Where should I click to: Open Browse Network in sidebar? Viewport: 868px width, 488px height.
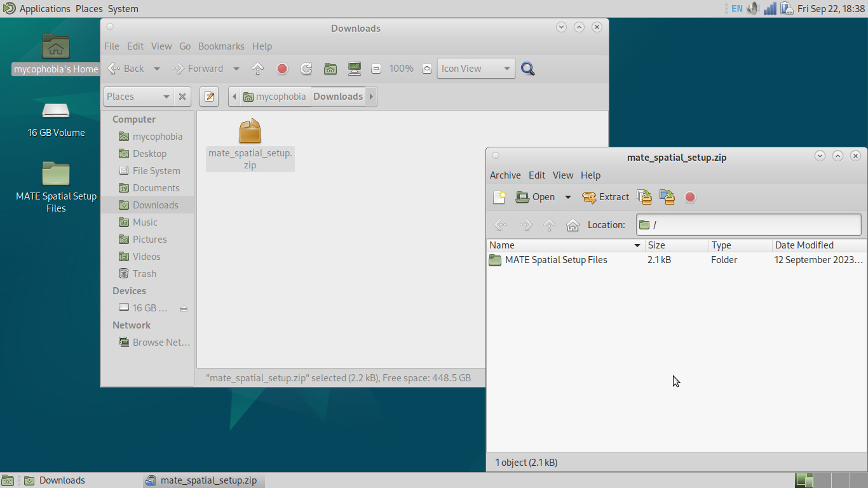tap(148, 342)
